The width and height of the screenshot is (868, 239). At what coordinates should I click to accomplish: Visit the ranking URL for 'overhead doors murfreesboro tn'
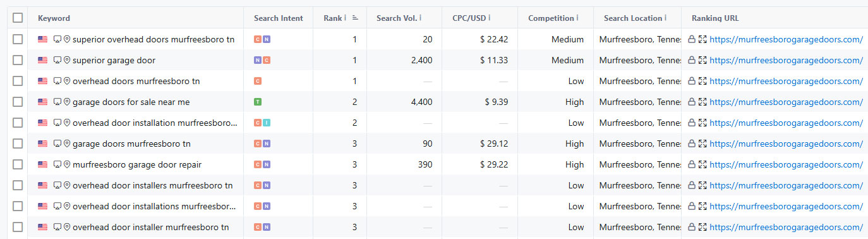pyautogui.click(x=786, y=81)
